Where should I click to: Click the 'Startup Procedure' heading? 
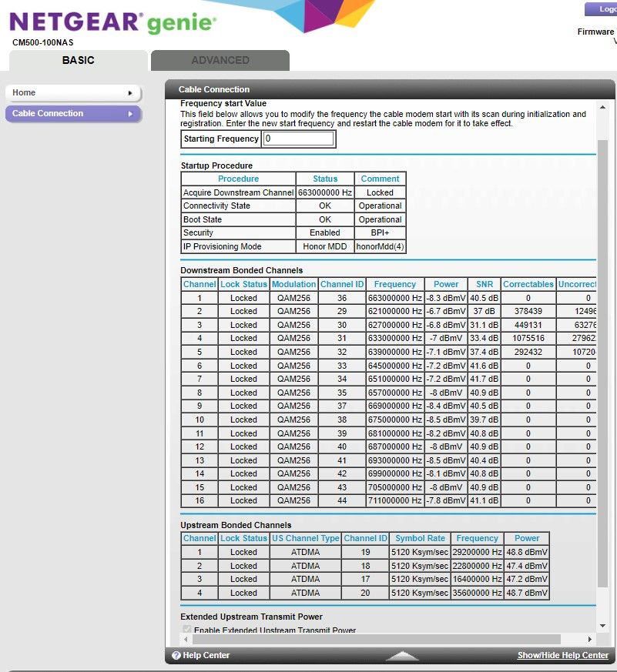(x=216, y=165)
